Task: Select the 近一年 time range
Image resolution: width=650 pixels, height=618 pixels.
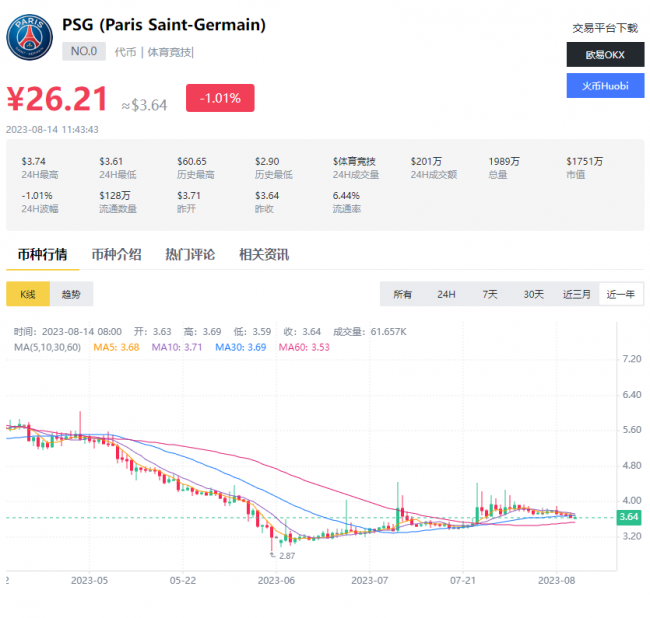Action: 621,294
